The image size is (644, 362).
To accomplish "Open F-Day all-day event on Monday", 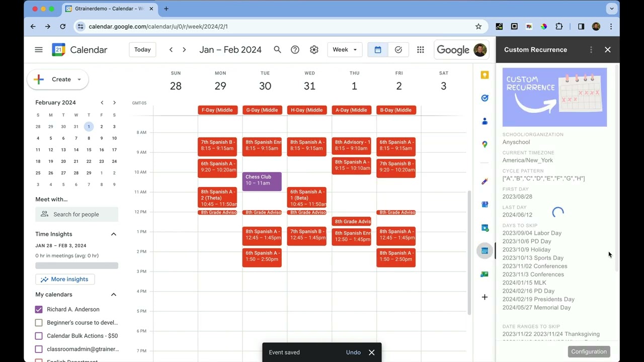I will tap(217, 110).
